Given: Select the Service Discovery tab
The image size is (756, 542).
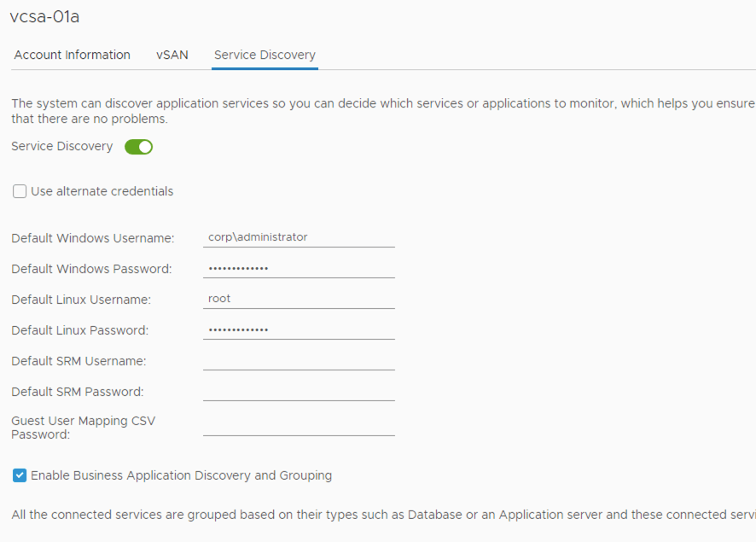Looking at the screenshot, I should point(265,55).
